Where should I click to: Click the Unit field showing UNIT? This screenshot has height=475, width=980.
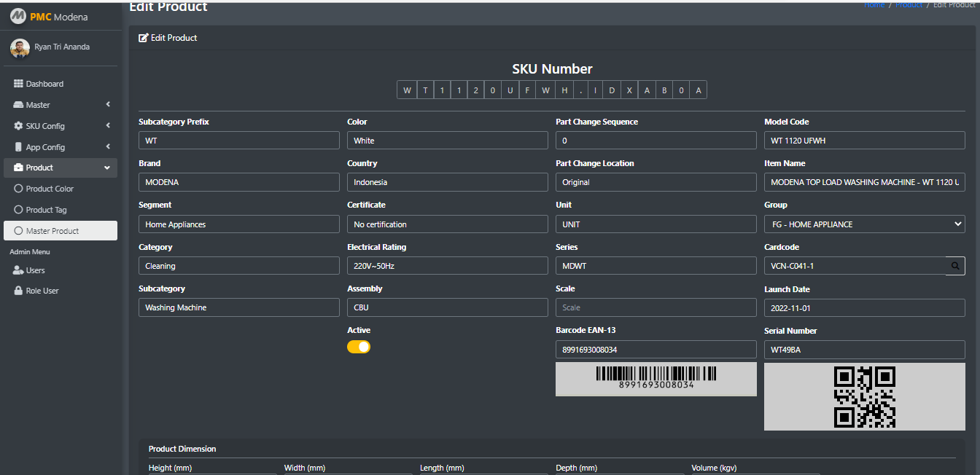[x=656, y=224]
